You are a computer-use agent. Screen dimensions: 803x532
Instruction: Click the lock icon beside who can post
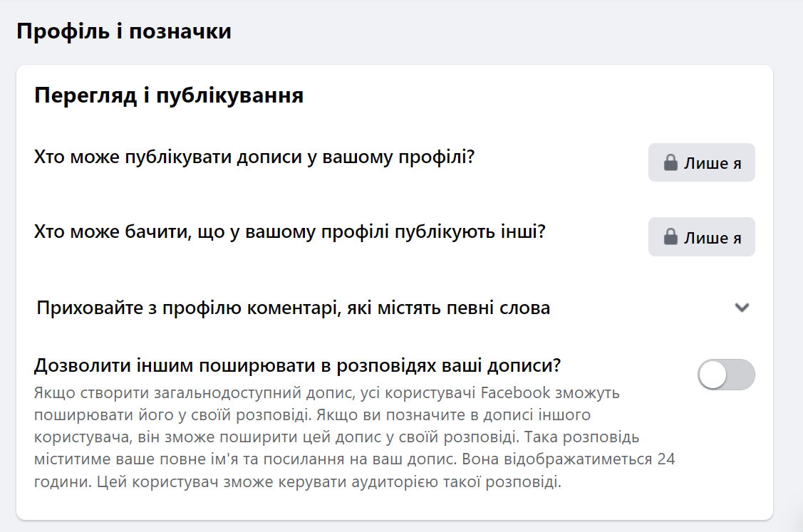point(670,163)
